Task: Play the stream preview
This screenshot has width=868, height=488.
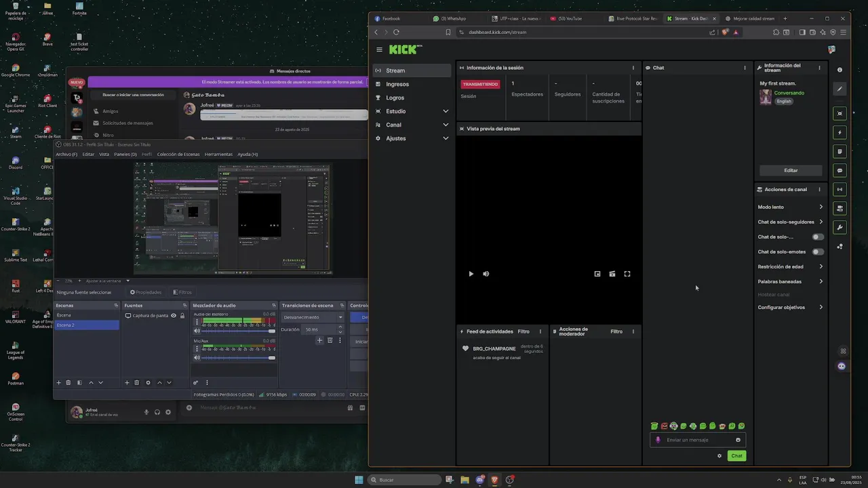Action: click(x=471, y=274)
